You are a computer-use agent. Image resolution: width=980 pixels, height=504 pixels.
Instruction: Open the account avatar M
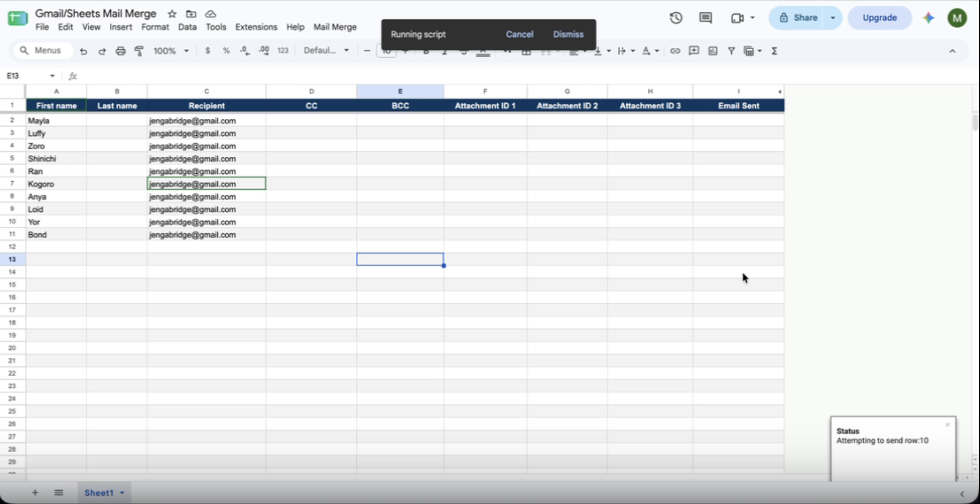click(x=957, y=18)
